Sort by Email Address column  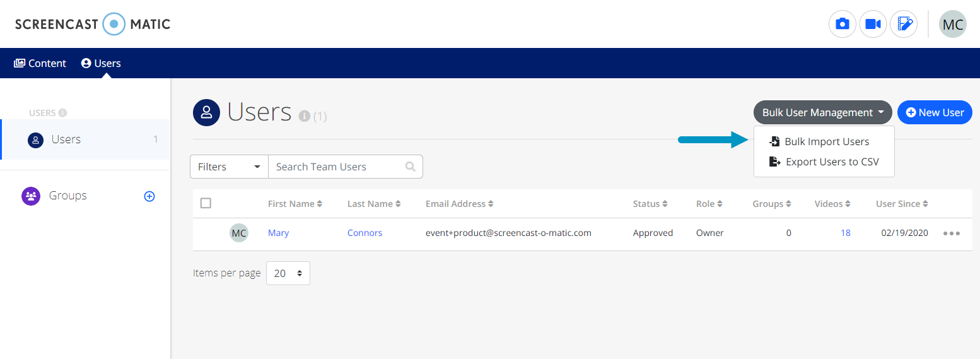click(x=460, y=204)
